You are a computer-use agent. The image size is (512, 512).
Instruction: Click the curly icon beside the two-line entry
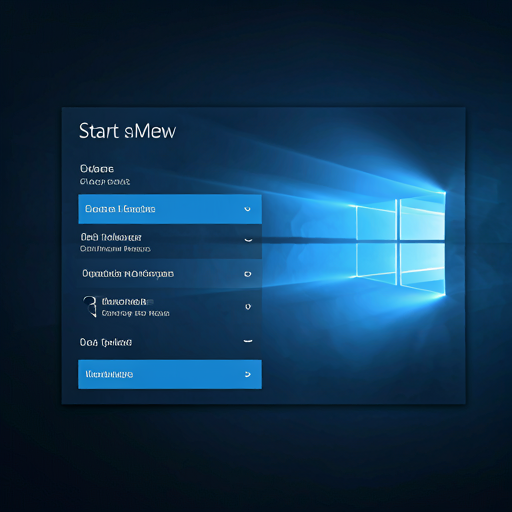point(90,306)
